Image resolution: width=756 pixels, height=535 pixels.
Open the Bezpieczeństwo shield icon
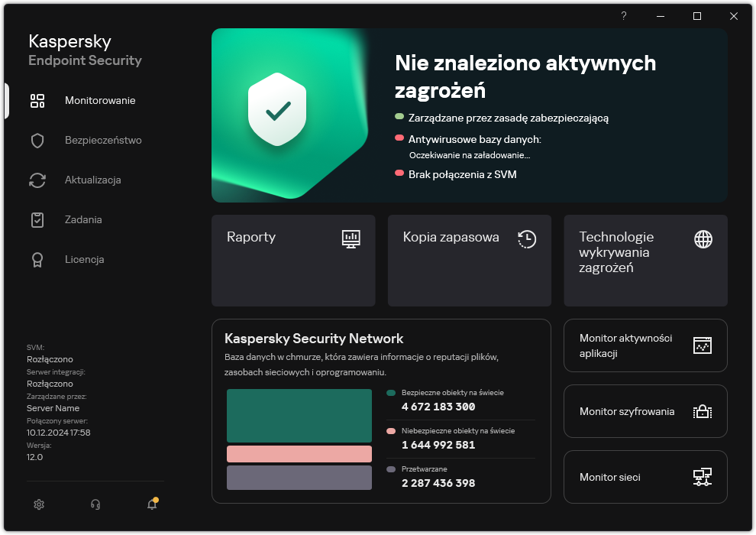[x=37, y=140]
